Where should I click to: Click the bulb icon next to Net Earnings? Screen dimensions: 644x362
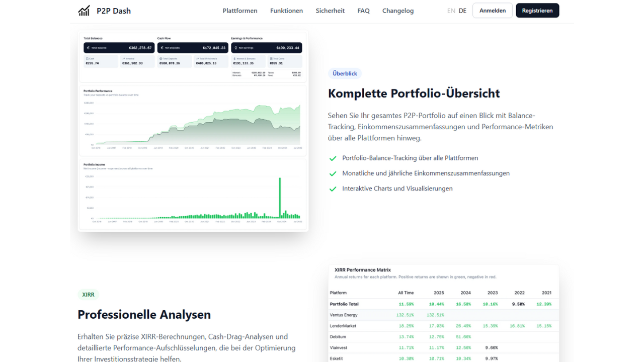coord(236,48)
